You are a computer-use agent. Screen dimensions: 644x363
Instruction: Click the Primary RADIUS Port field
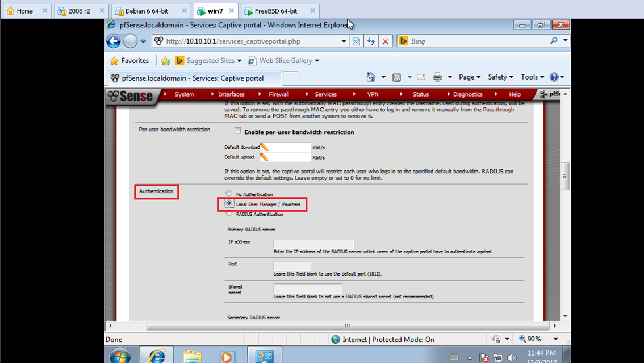292,265
